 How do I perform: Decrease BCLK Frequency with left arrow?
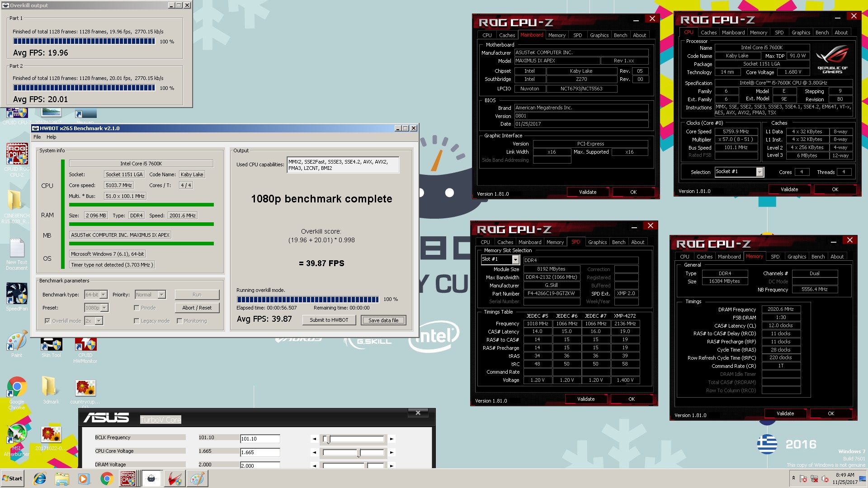pyautogui.click(x=314, y=439)
